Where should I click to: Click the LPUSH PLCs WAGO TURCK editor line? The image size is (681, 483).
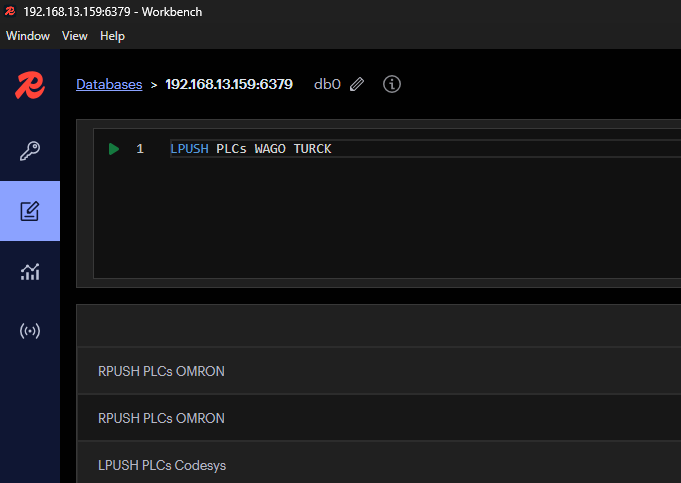251,149
